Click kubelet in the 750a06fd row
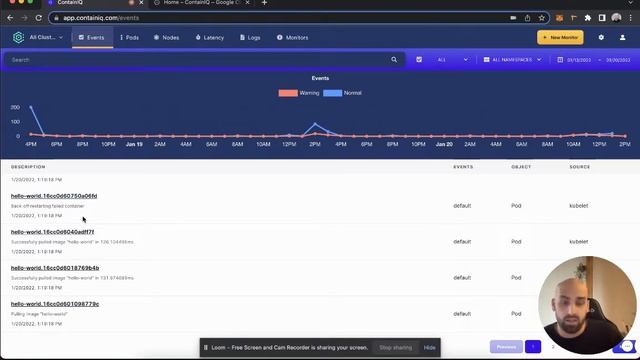640x360 pixels. tap(578, 206)
